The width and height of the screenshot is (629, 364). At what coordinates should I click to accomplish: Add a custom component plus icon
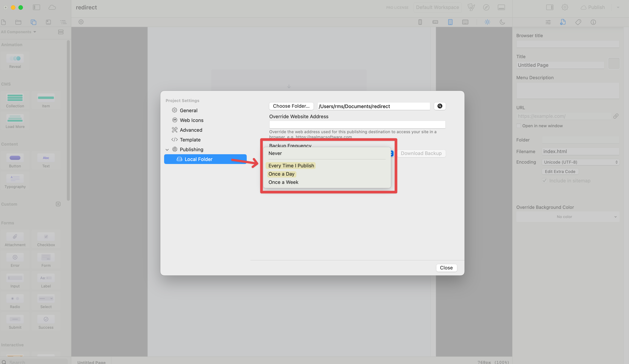(x=58, y=204)
